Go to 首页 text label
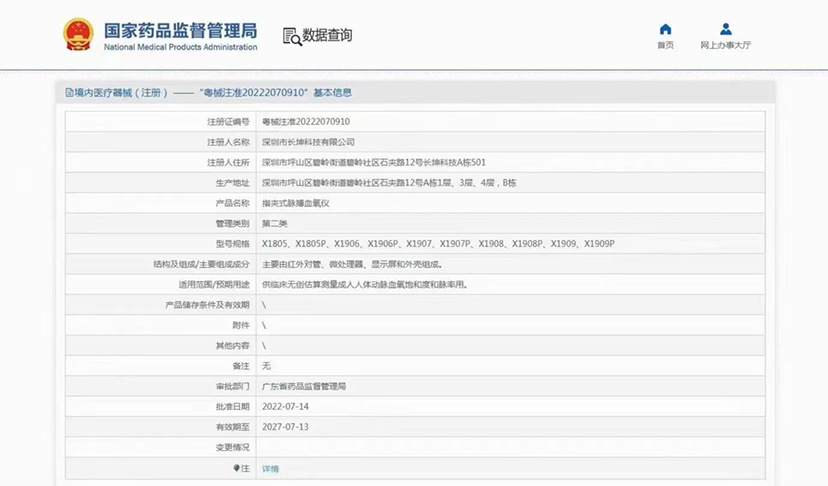This screenshot has width=828, height=486. [x=665, y=46]
